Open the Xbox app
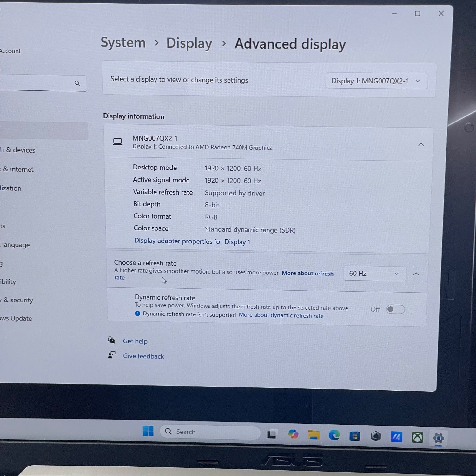The image size is (476, 476). (417, 438)
